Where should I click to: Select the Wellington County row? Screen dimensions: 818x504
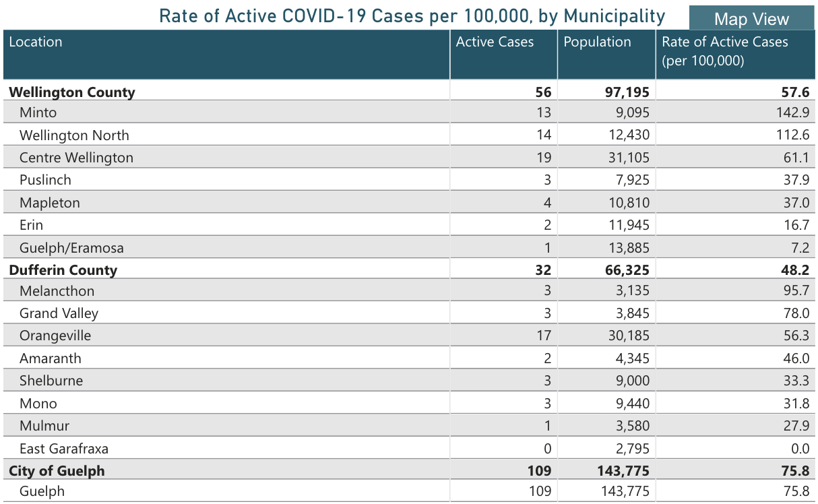[72, 92]
